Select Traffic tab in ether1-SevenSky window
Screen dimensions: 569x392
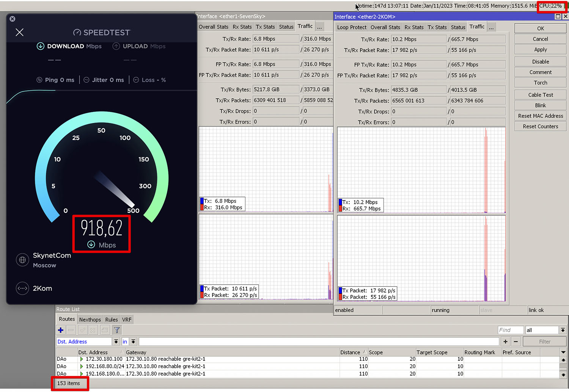305,26
